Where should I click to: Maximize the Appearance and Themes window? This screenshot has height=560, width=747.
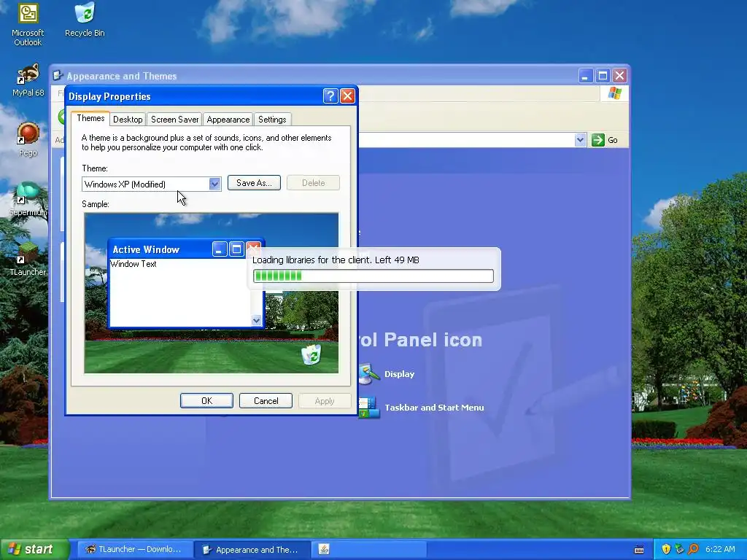click(x=603, y=76)
